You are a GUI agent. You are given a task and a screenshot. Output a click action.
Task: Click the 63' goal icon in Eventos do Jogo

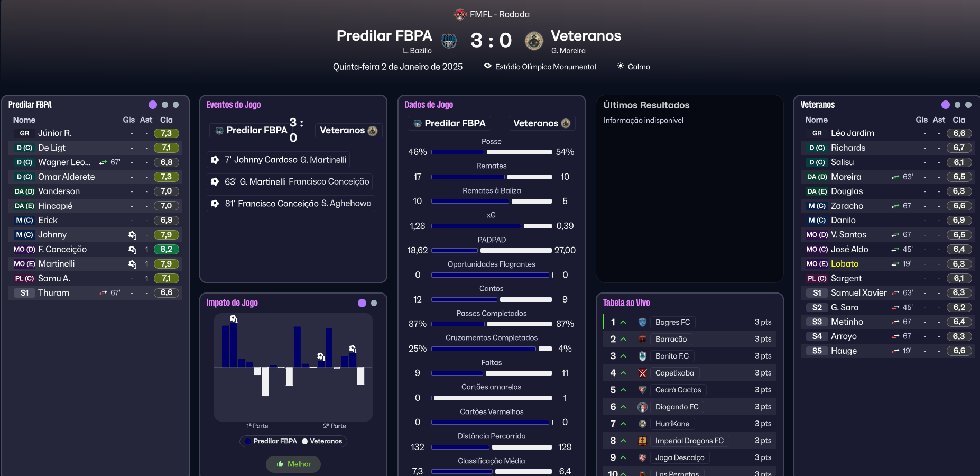coord(215,181)
